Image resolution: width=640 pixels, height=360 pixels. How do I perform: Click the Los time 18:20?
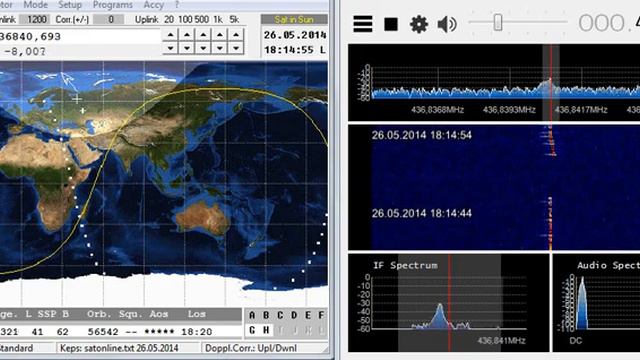(x=197, y=331)
